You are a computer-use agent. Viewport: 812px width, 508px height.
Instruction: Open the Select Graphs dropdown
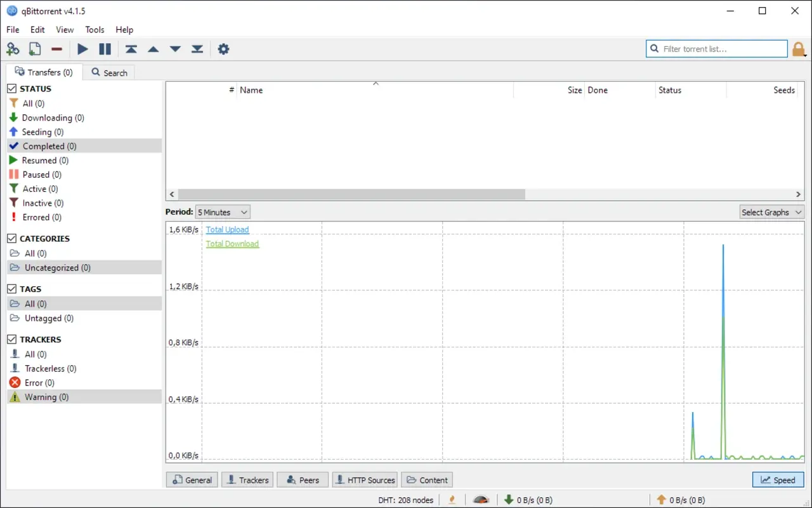(771, 211)
